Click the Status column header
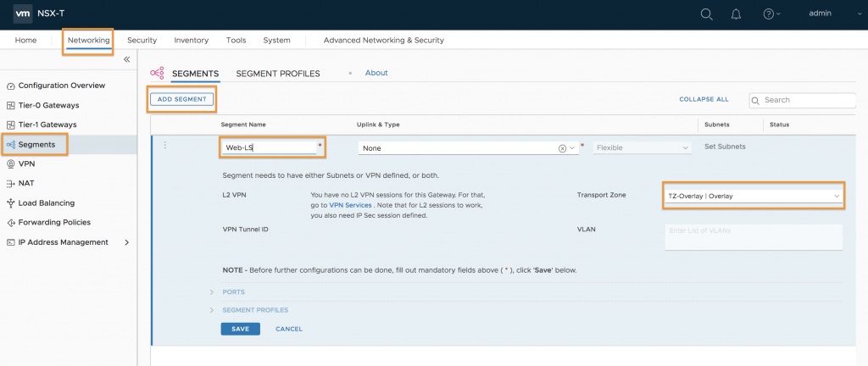The height and width of the screenshot is (366, 868). pos(780,125)
